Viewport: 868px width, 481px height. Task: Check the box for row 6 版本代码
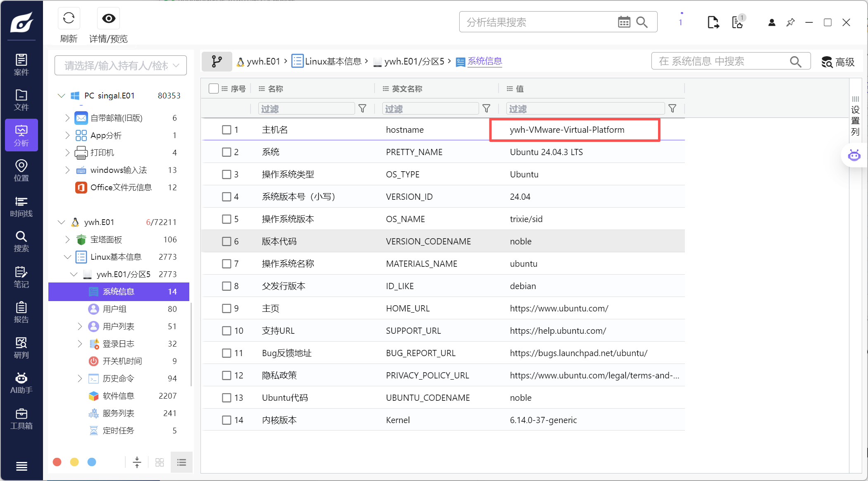point(227,241)
